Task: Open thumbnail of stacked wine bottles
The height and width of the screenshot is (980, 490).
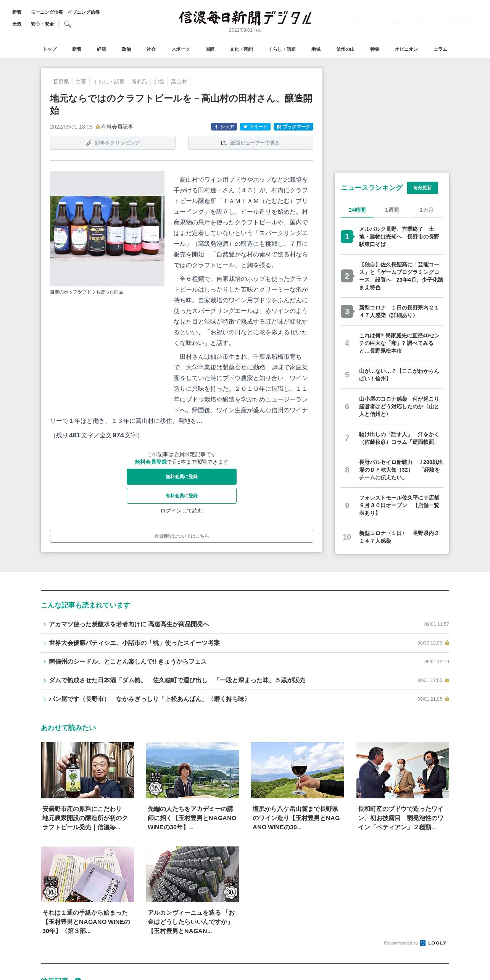Action: click(x=192, y=874)
